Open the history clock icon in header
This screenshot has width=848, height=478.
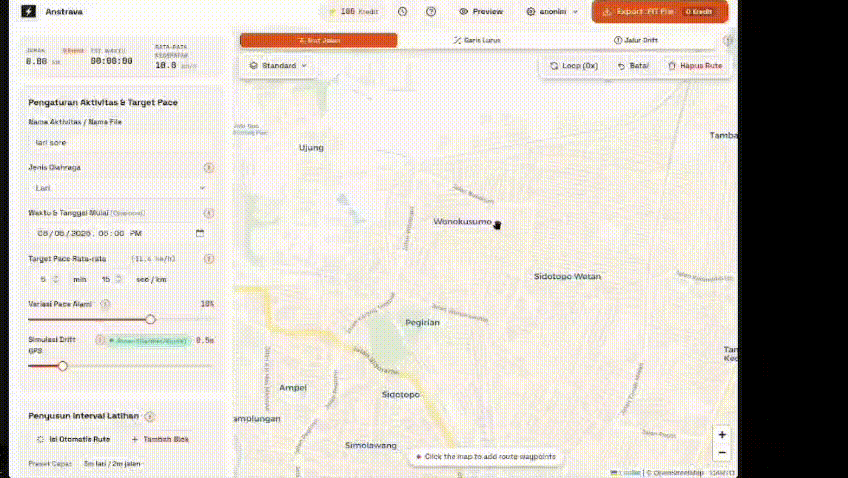(402, 11)
